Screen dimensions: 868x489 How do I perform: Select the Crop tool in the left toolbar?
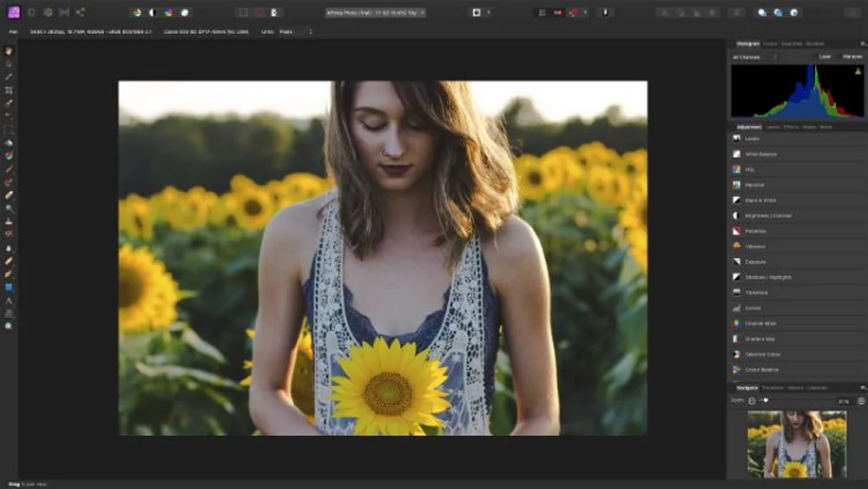point(9,89)
